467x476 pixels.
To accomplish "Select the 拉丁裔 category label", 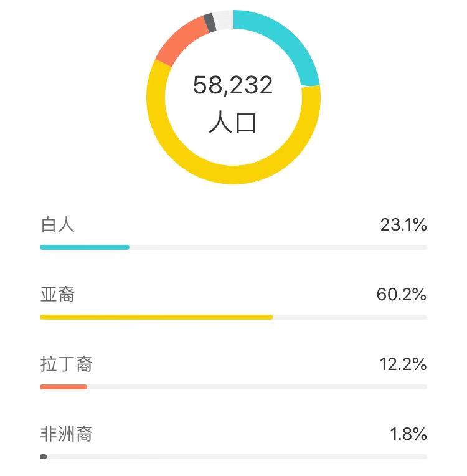I will tap(66, 364).
